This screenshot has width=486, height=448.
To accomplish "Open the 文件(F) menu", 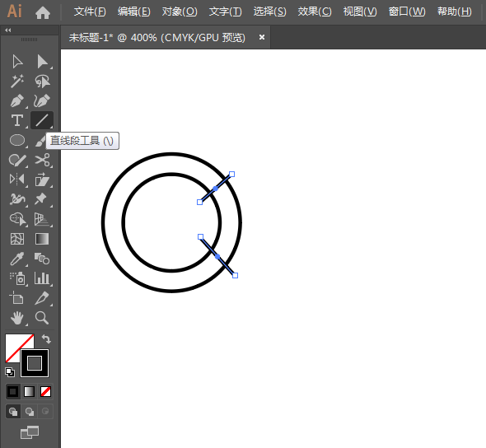I will point(90,12).
